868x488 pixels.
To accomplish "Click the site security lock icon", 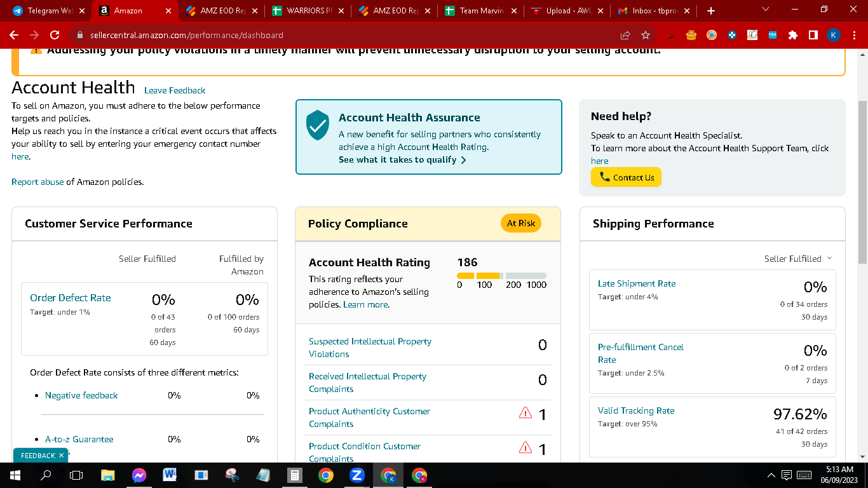I will coord(80,35).
